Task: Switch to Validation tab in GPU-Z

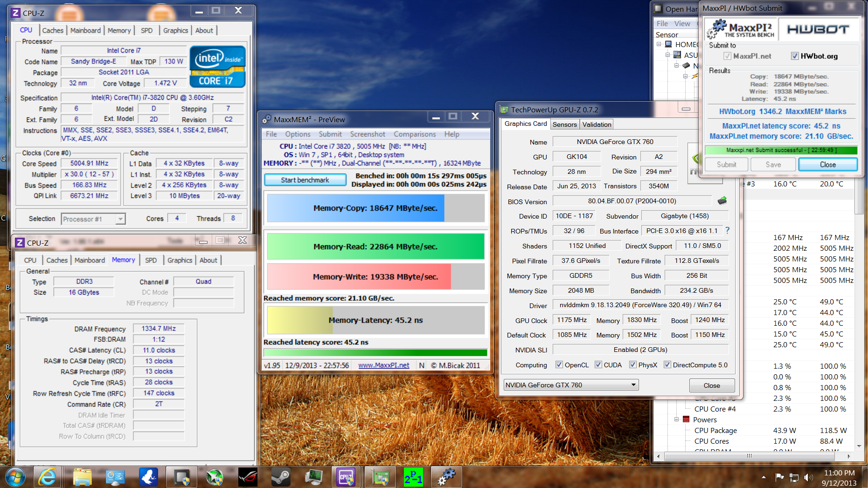Action: [x=597, y=124]
